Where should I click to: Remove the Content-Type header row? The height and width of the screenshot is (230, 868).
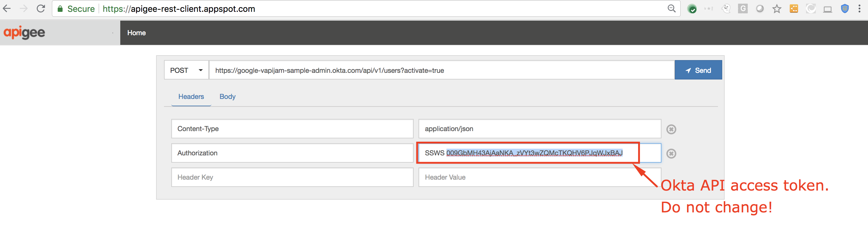pyautogui.click(x=671, y=129)
